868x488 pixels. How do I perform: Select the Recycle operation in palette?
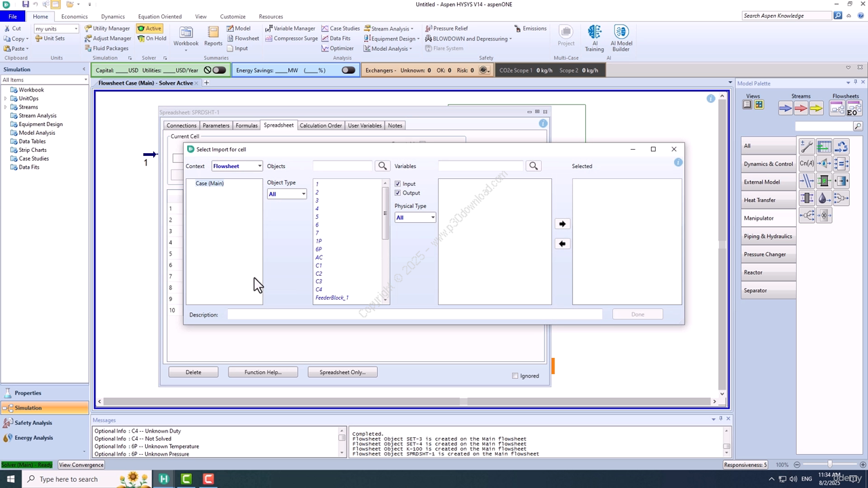click(842, 146)
